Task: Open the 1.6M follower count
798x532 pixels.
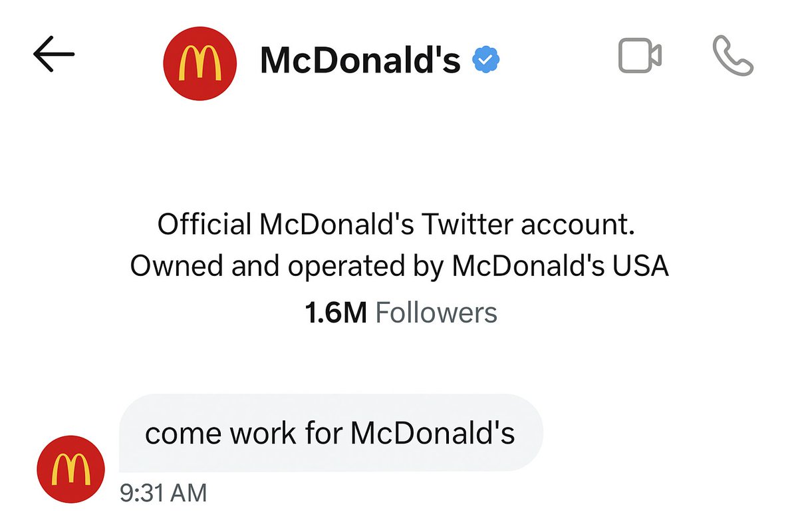Action: pos(336,313)
